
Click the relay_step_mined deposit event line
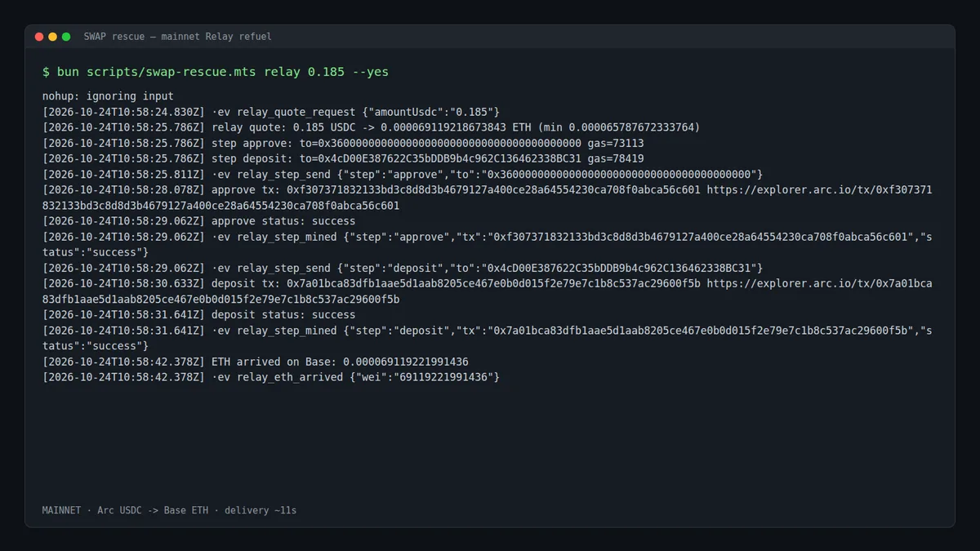tap(488, 338)
